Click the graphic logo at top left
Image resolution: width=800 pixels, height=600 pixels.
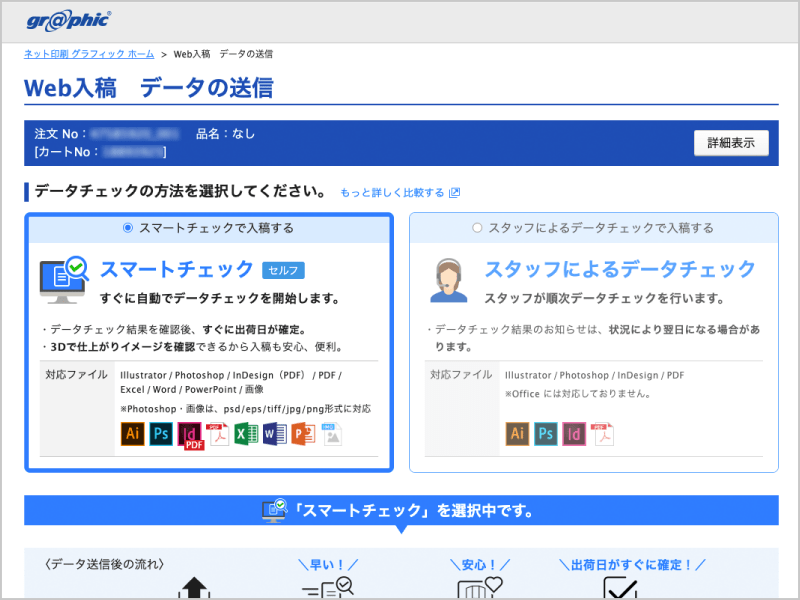pos(70,18)
